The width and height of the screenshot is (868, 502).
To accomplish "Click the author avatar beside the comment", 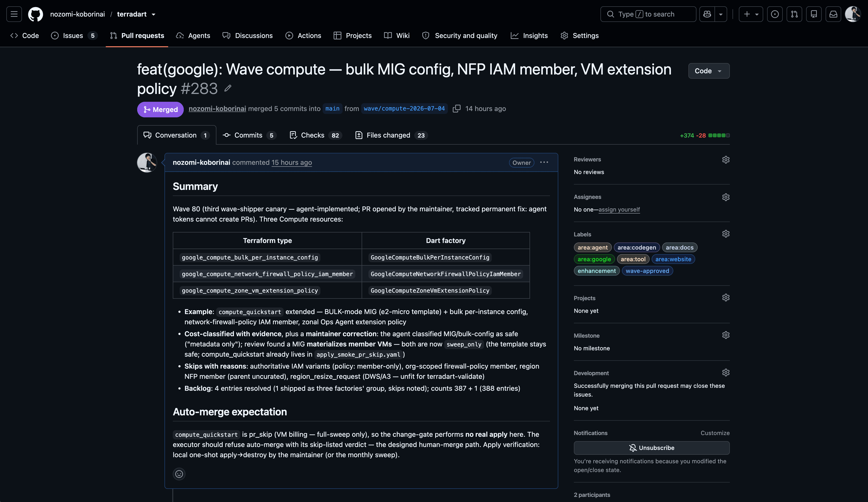I will (147, 162).
